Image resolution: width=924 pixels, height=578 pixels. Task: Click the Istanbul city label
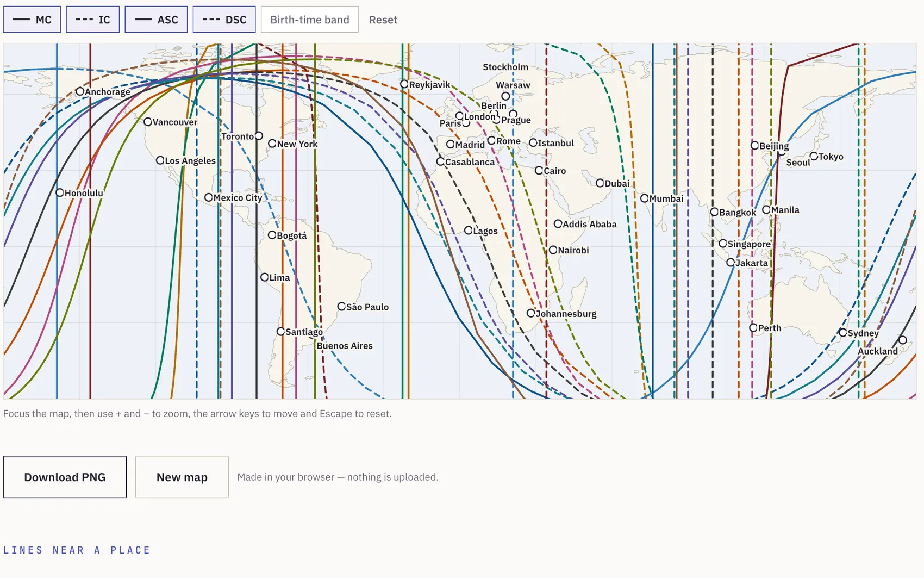click(556, 143)
